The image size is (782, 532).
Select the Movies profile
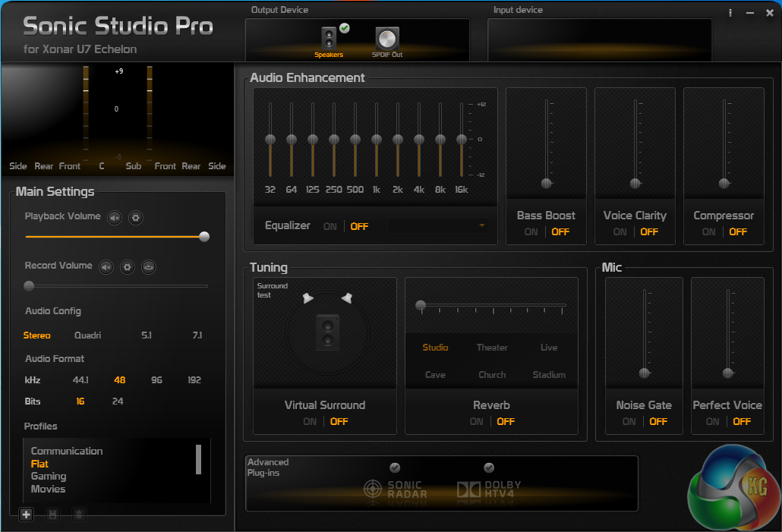[48, 490]
